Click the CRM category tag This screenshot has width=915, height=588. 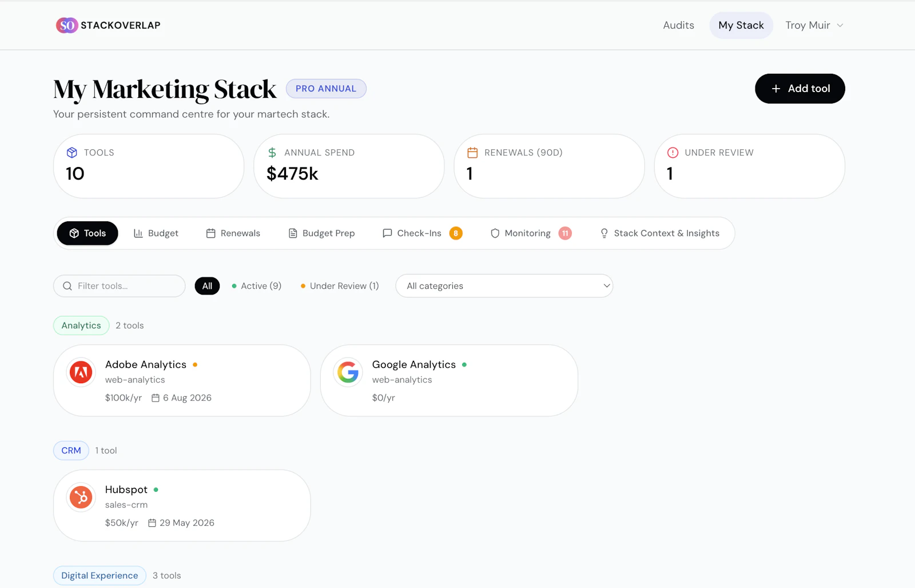coord(71,451)
